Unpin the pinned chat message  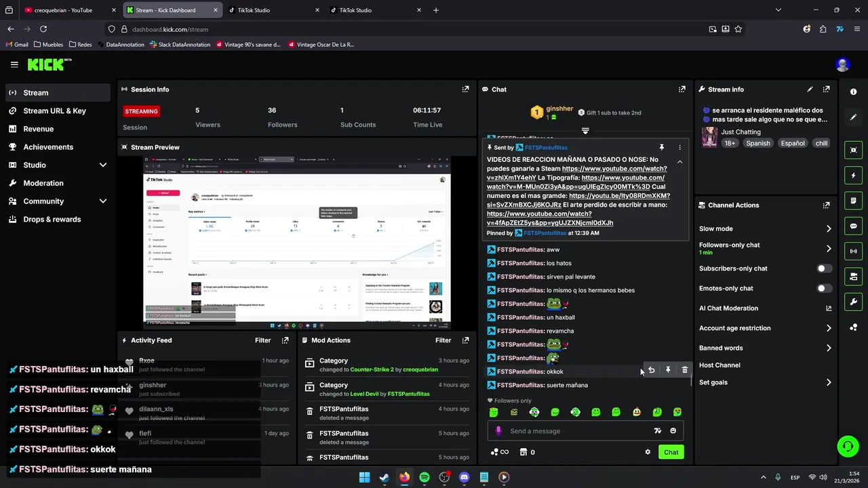click(x=662, y=147)
